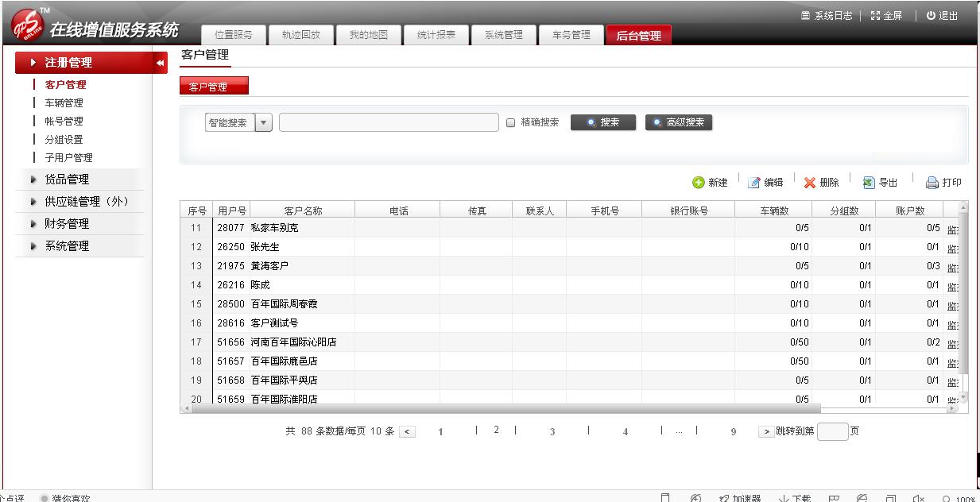Select 车辆管理 in the sidebar
The width and height of the screenshot is (980, 502).
[64, 103]
